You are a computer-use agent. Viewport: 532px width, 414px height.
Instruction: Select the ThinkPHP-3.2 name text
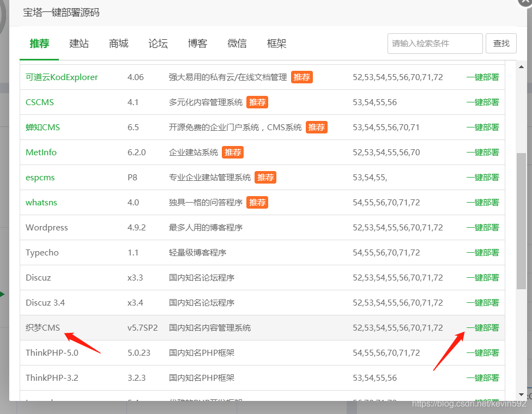(52, 378)
